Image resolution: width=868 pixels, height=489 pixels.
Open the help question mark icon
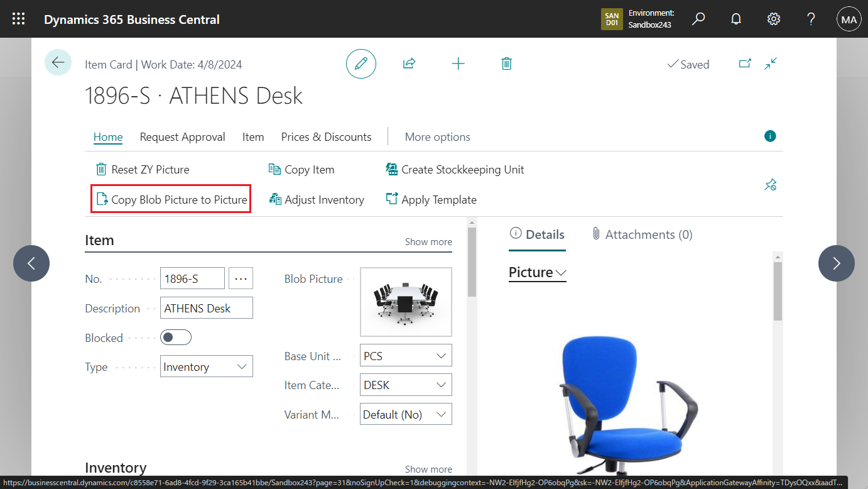(811, 19)
